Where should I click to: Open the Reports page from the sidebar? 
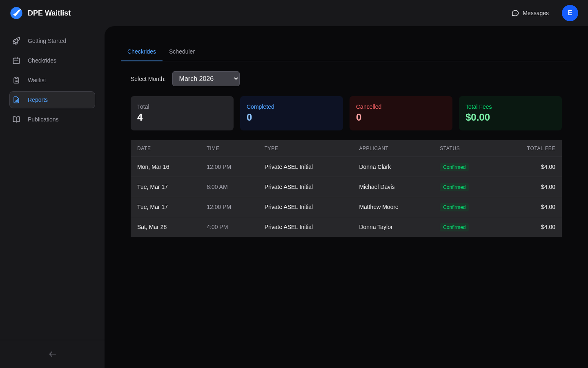(38, 100)
